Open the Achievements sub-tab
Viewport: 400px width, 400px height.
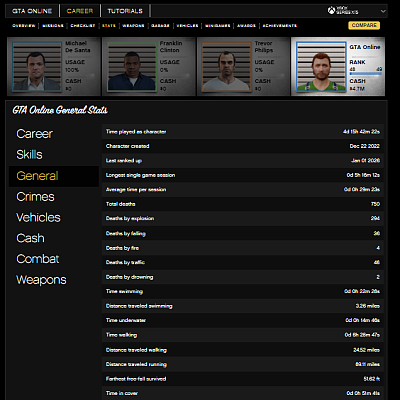[x=279, y=26]
